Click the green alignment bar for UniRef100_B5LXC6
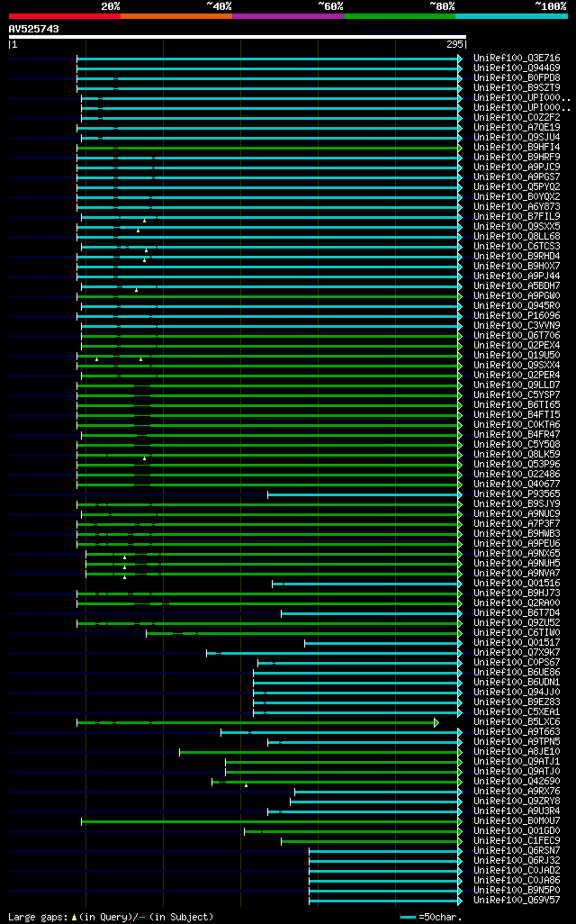Image resolution: width=576 pixels, height=924 pixels. click(x=257, y=722)
